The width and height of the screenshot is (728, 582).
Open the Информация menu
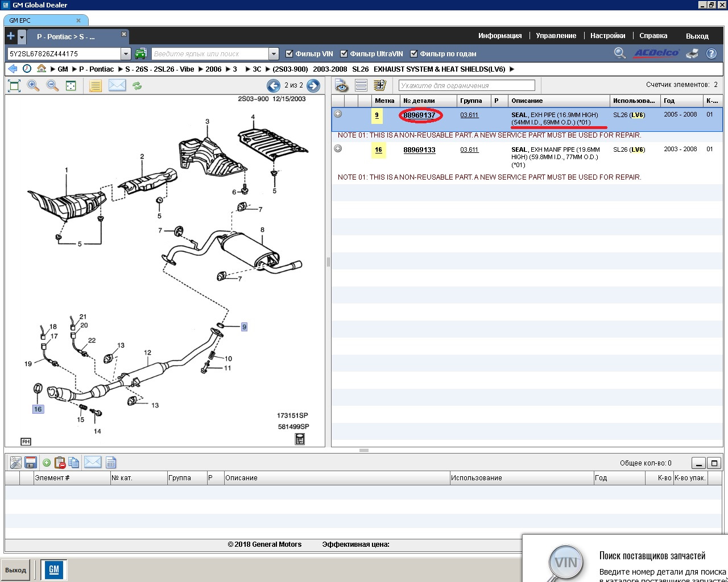500,36
